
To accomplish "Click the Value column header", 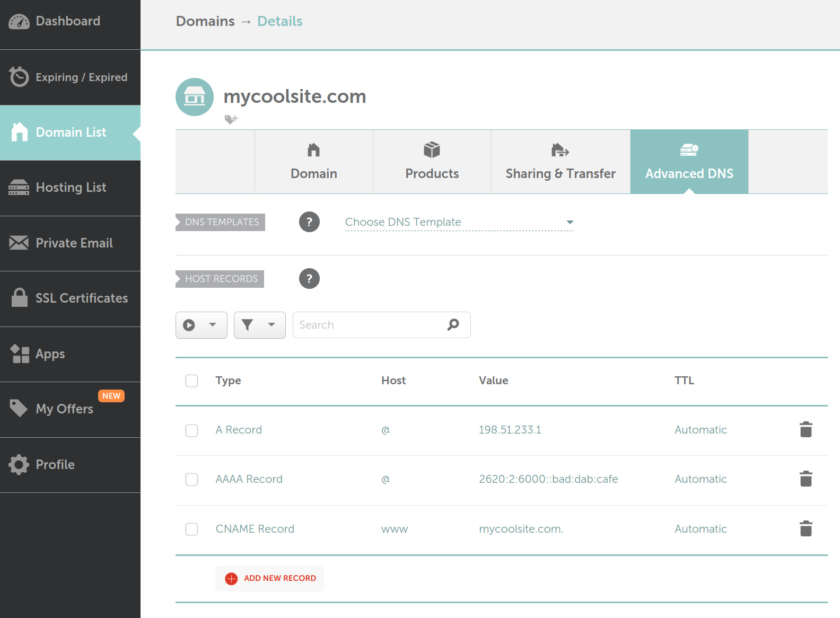I will click(493, 381).
